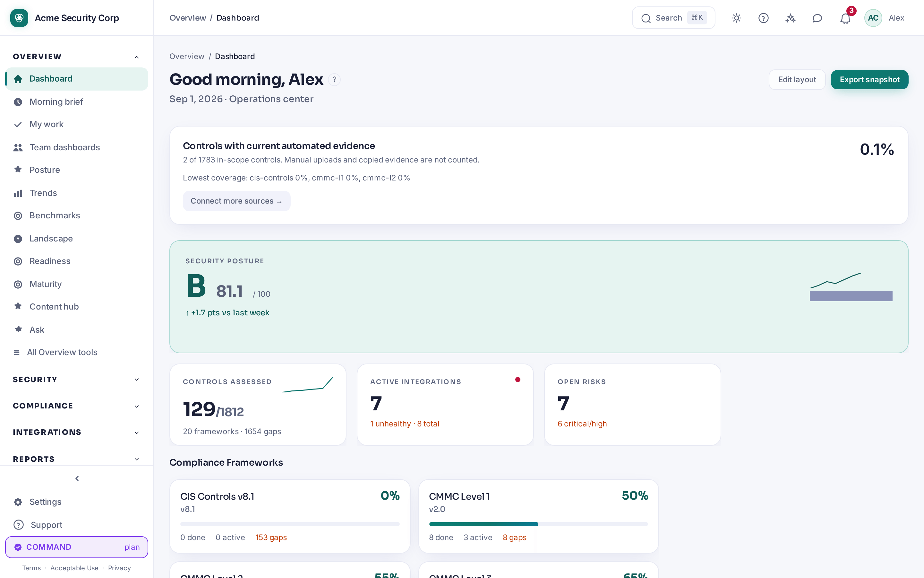The image size is (924, 578).
Task: Click the COMMAND plan badge
Action: (76, 547)
